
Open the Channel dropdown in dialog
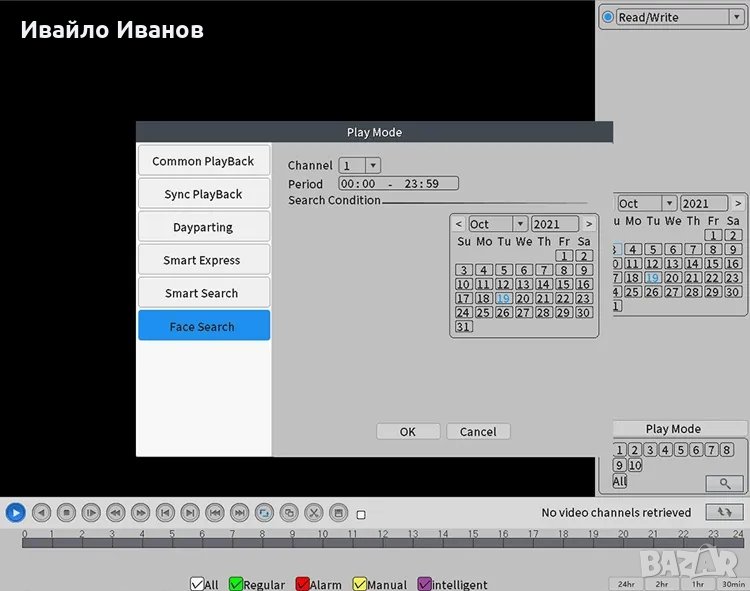click(x=372, y=165)
